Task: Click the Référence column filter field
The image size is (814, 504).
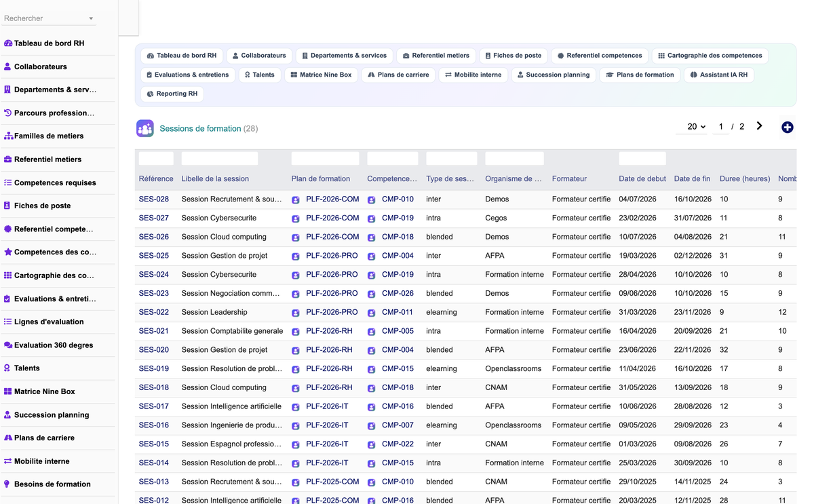Action: 156,159
